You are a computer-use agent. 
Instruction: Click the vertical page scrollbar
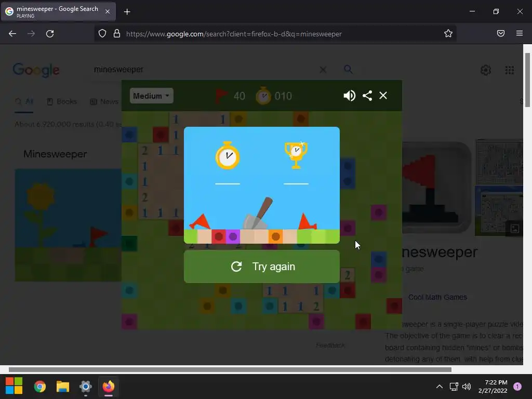click(527, 79)
